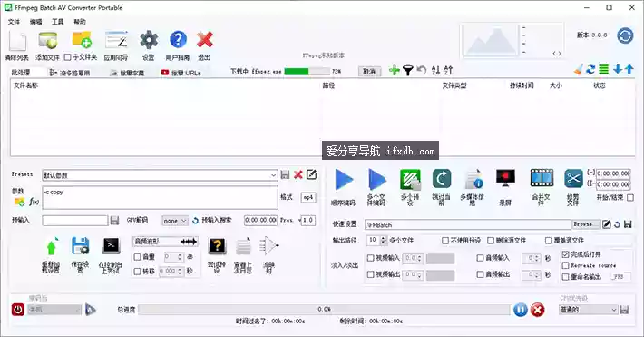Click the blue refresh arrows icon
Image resolution: width=644 pixels, height=337 pixels.
click(590, 70)
